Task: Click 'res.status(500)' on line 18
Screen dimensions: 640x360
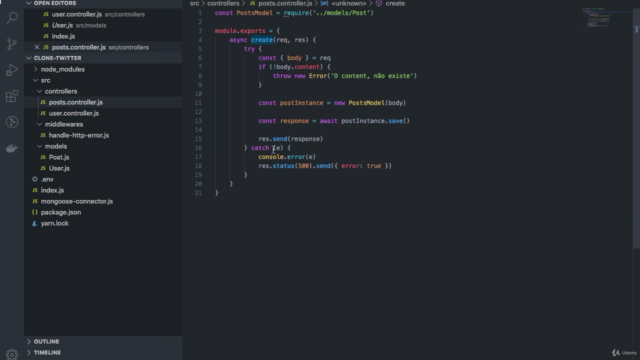Action: point(285,166)
